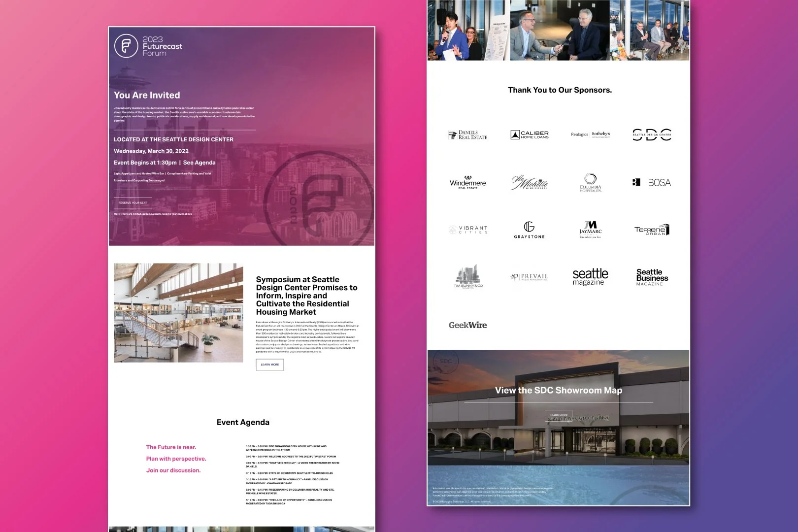Click the Realogics Sotheby's sponsor logo
The height and width of the screenshot is (532, 798).
(x=591, y=134)
